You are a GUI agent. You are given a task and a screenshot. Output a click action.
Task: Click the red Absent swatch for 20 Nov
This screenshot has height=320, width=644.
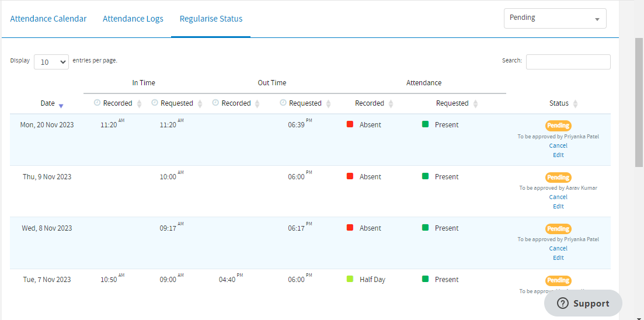click(350, 124)
